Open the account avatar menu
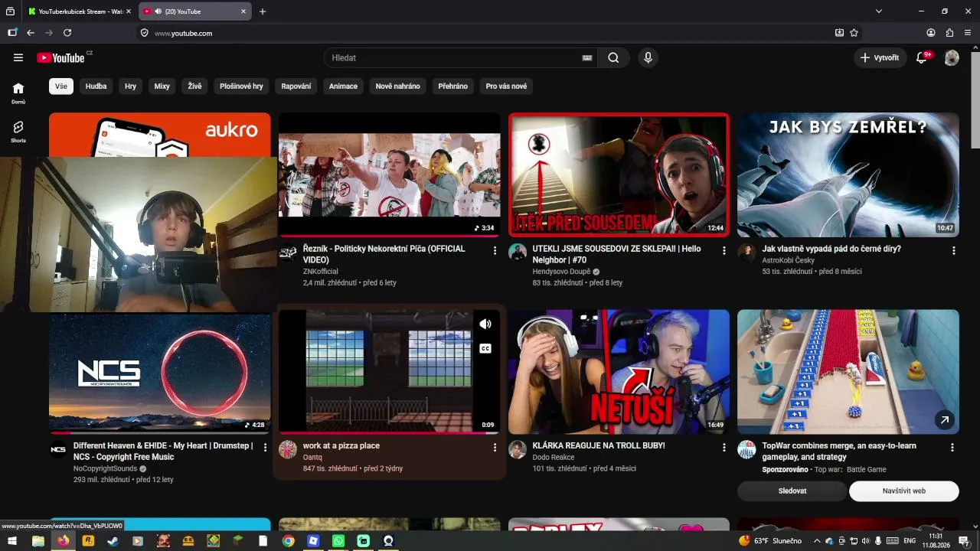Image resolution: width=980 pixels, height=551 pixels. tap(952, 57)
